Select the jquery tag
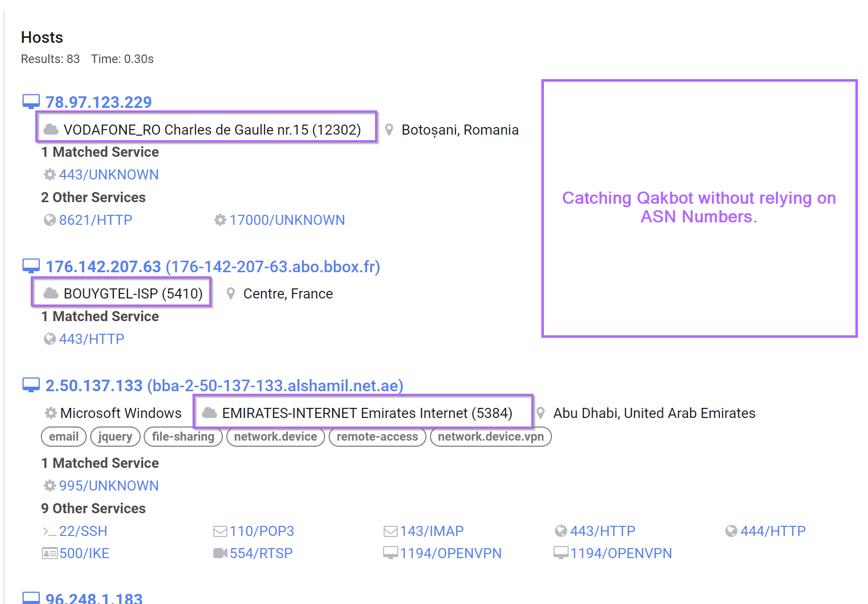 coord(115,437)
